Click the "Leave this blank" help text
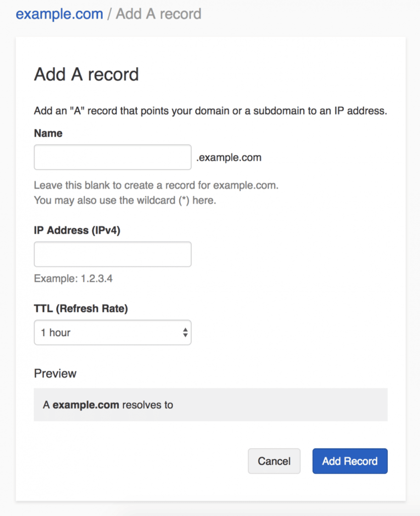 pos(156,185)
